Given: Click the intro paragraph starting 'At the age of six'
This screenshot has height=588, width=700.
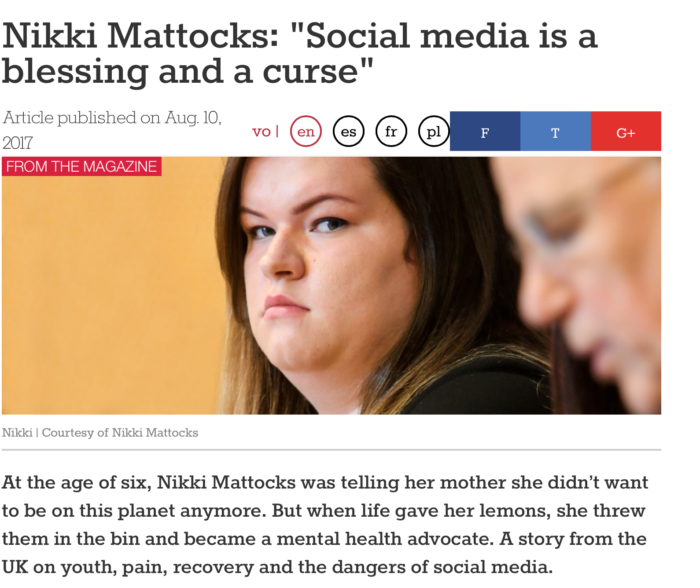Looking at the screenshot, I should click(325, 525).
